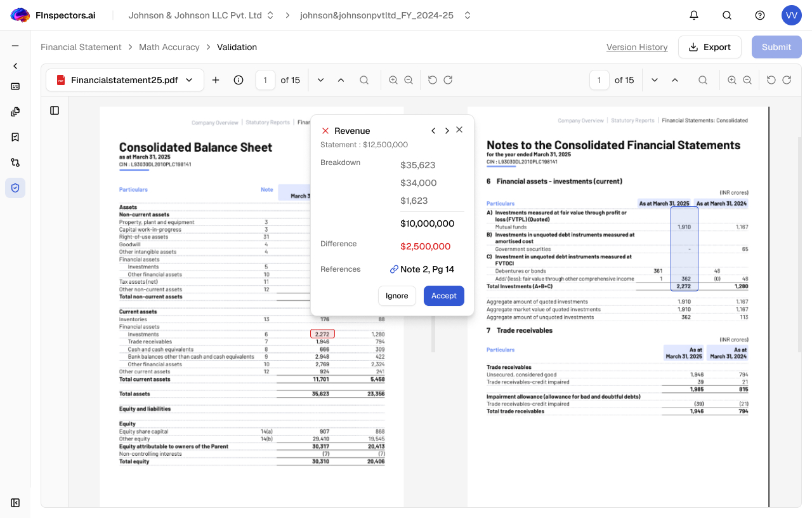Screen dimensions: 812x518
Task: Accept the Revenue discrepancy
Action: (x=443, y=296)
